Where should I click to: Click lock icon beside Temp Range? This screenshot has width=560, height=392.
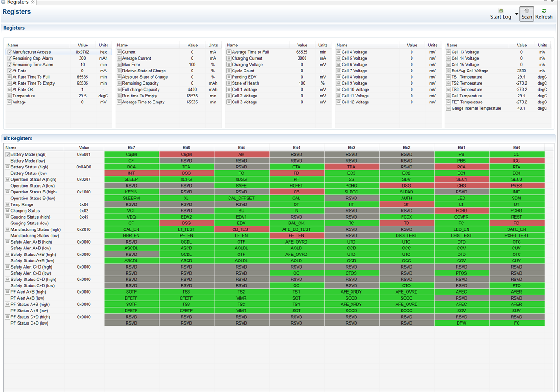[x=8, y=205]
